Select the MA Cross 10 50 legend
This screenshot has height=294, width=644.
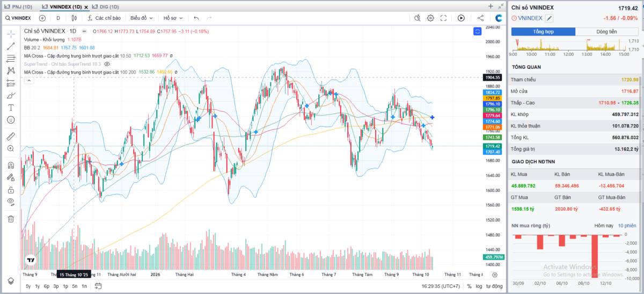pyautogui.click(x=77, y=55)
